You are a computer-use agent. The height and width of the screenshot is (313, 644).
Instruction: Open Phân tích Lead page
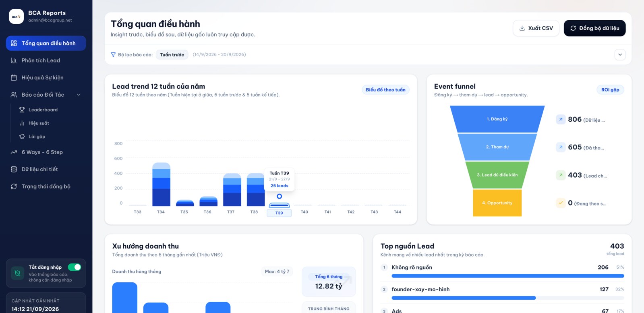tap(46, 60)
